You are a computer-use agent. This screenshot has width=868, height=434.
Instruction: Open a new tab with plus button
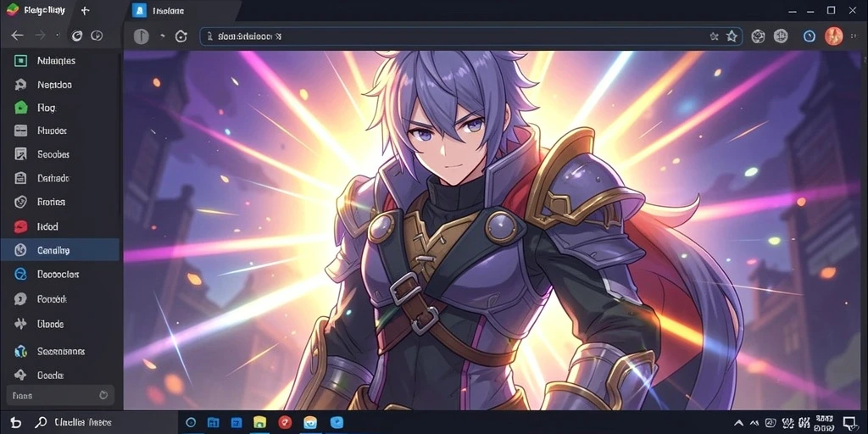[85, 10]
